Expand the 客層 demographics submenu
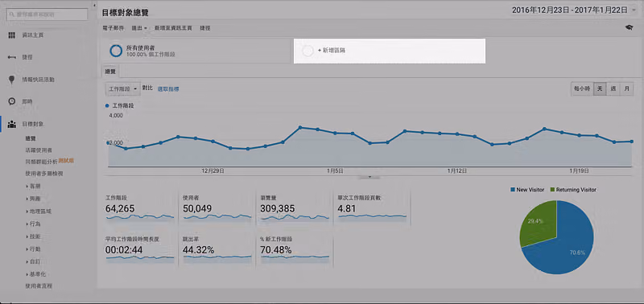Screen dimensions: 644x304 [x=33, y=187]
